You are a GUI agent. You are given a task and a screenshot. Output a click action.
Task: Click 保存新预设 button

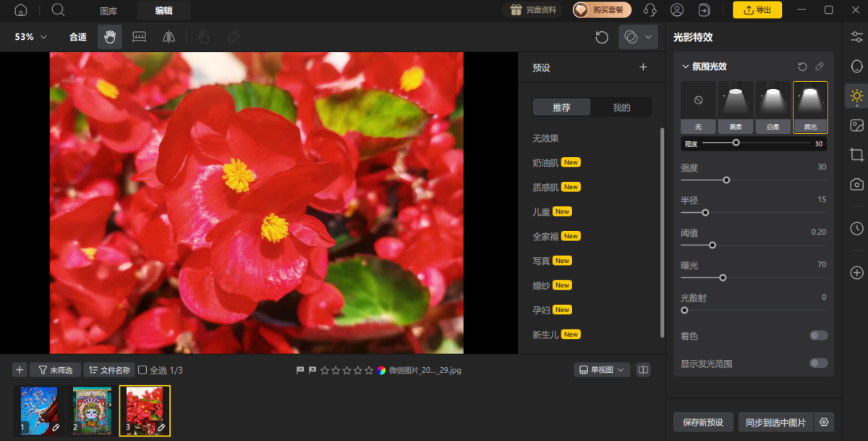click(703, 422)
